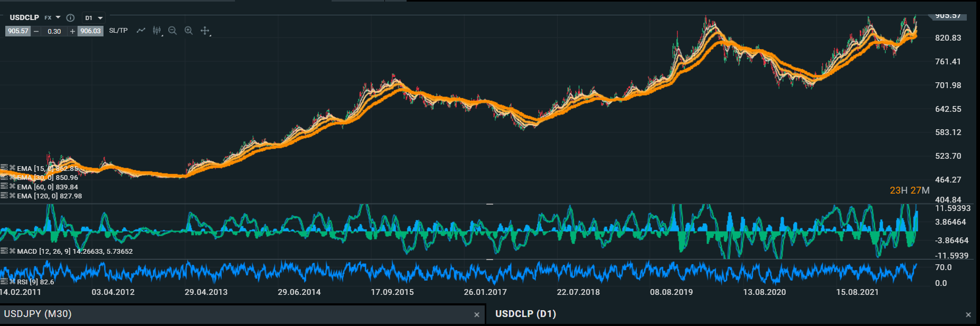Image resolution: width=980 pixels, height=326 pixels.
Task: Zoom out the chart
Action: click(x=172, y=31)
